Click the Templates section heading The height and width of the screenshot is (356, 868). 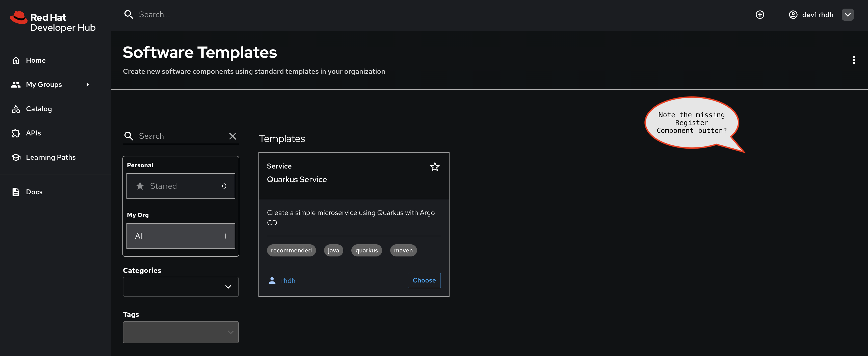tap(282, 139)
